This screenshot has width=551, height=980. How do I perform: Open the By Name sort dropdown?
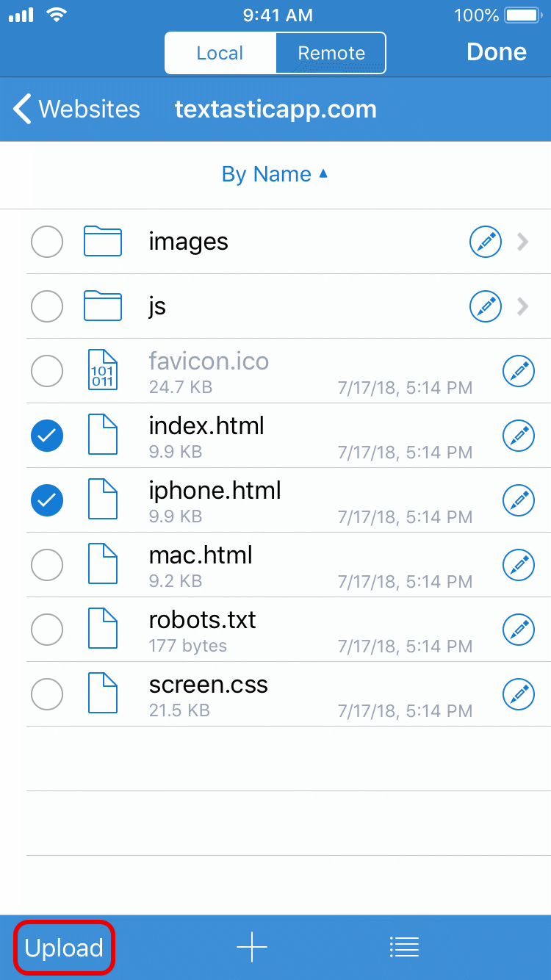click(275, 175)
